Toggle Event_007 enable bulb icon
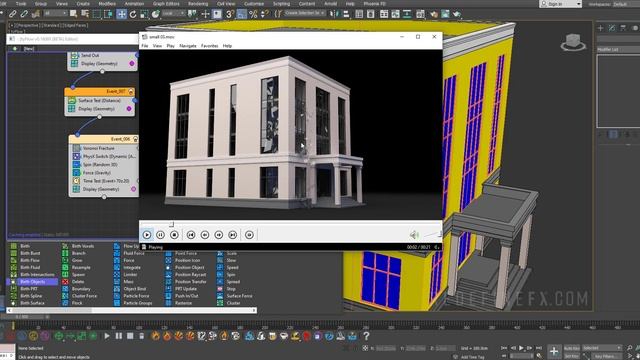This screenshot has height=360, width=640. (x=131, y=91)
